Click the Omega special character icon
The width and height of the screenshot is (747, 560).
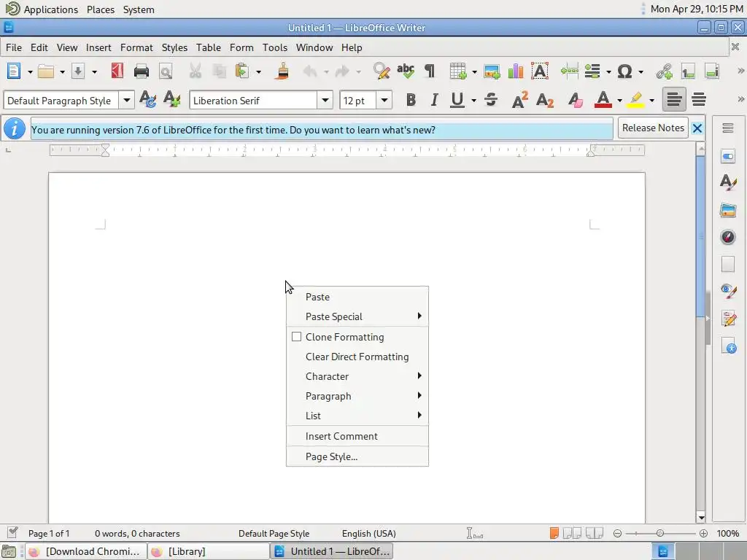point(624,71)
